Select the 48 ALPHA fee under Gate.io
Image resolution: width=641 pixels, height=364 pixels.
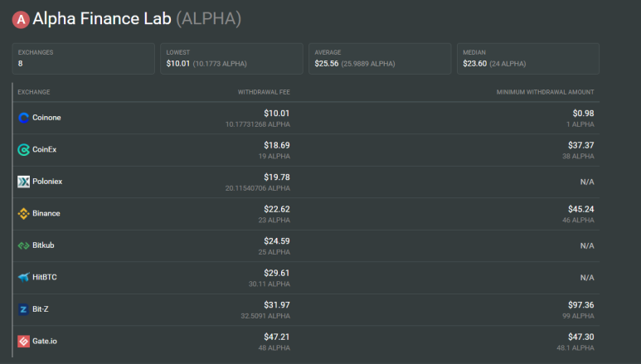point(274,347)
